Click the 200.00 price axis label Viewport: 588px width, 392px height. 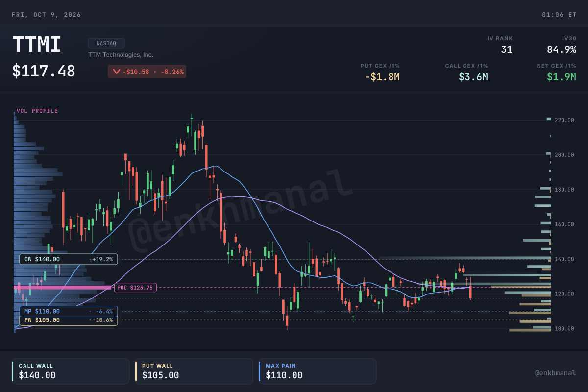[x=564, y=155]
